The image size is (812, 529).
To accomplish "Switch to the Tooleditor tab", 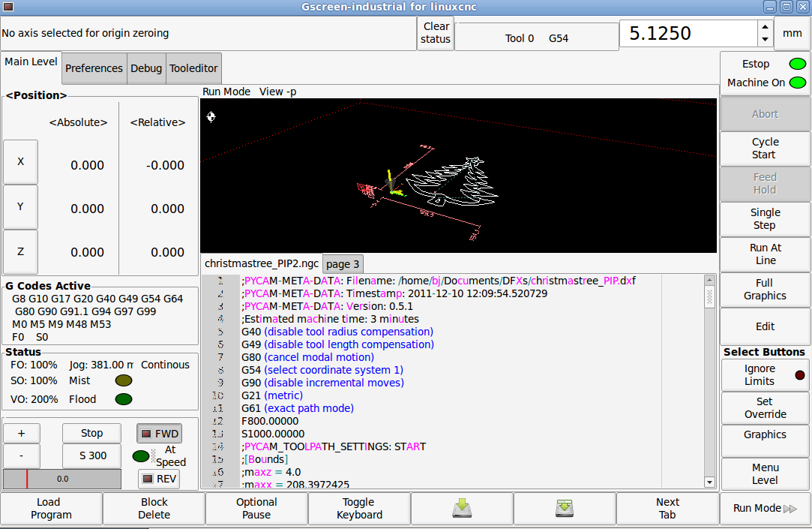I will click(193, 68).
